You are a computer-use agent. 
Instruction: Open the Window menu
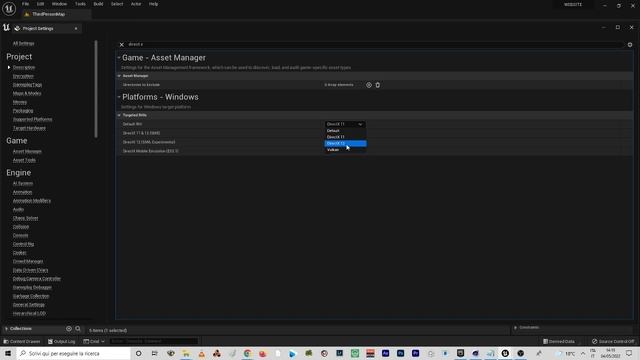click(59, 4)
